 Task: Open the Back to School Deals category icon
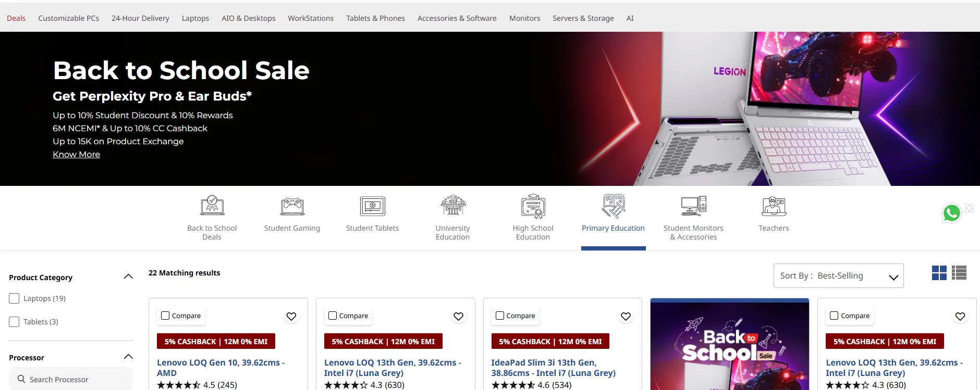click(x=212, y=206)
